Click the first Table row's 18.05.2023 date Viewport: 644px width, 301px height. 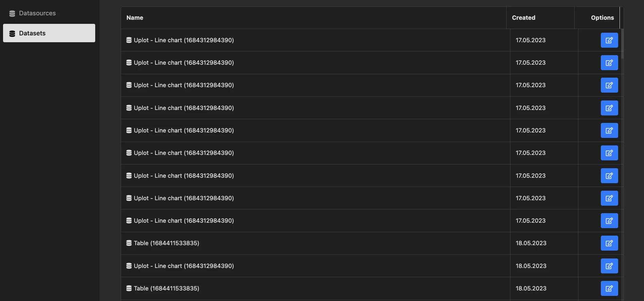(x=531, y=243)
